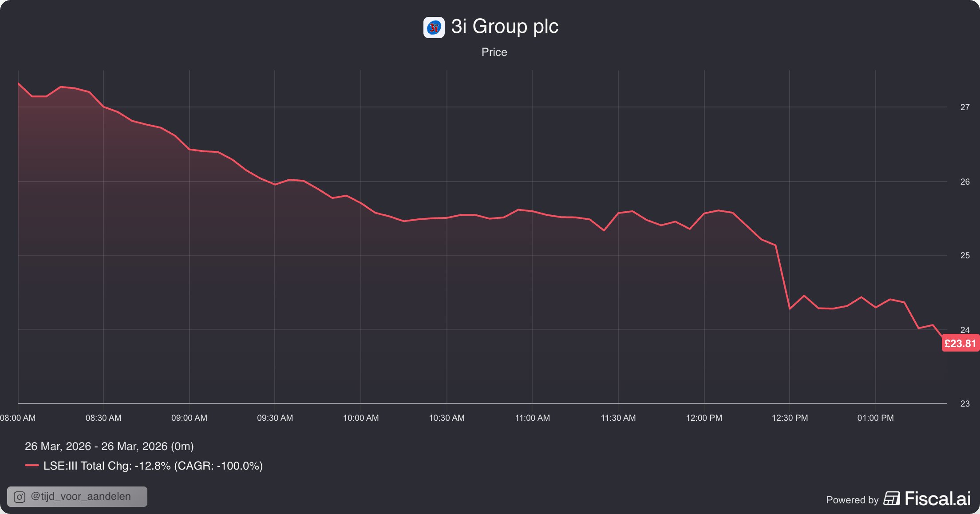This screenshot has width=980, height=514.
Task: Click the "Powered by" text
Action: pos(852,500)
